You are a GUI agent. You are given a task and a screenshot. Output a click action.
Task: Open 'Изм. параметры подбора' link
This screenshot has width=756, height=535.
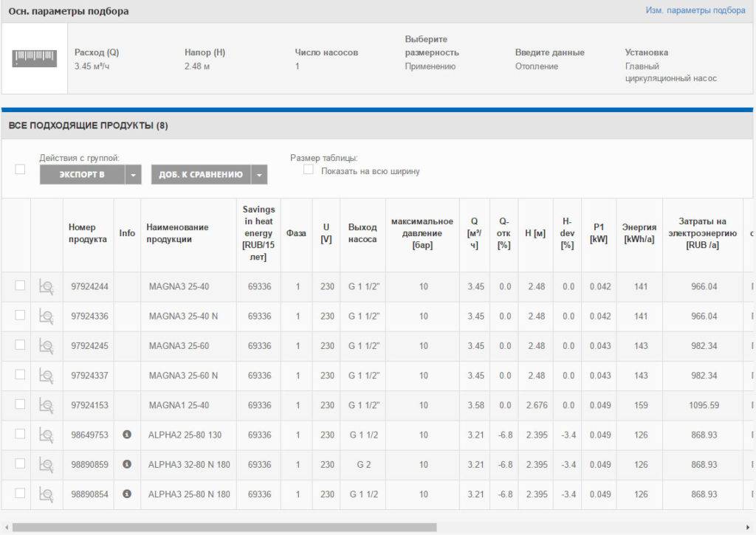(x=695, y=10)
